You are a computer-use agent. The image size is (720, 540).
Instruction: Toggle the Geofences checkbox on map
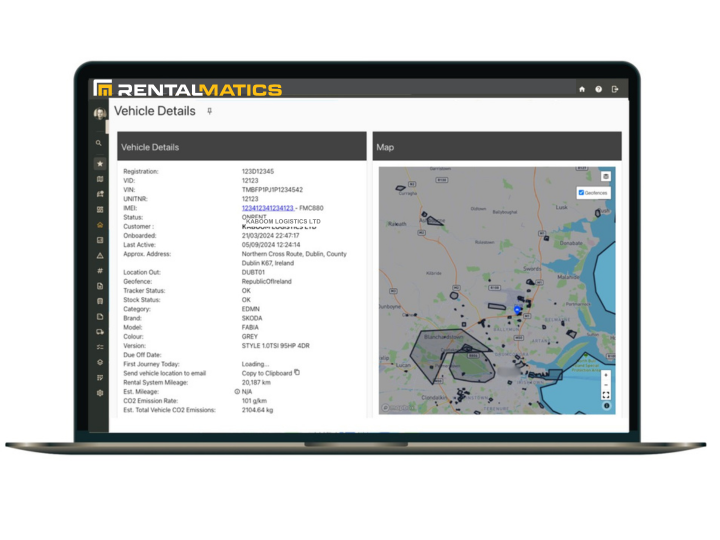pyautogui.click(x=582, y=193)
